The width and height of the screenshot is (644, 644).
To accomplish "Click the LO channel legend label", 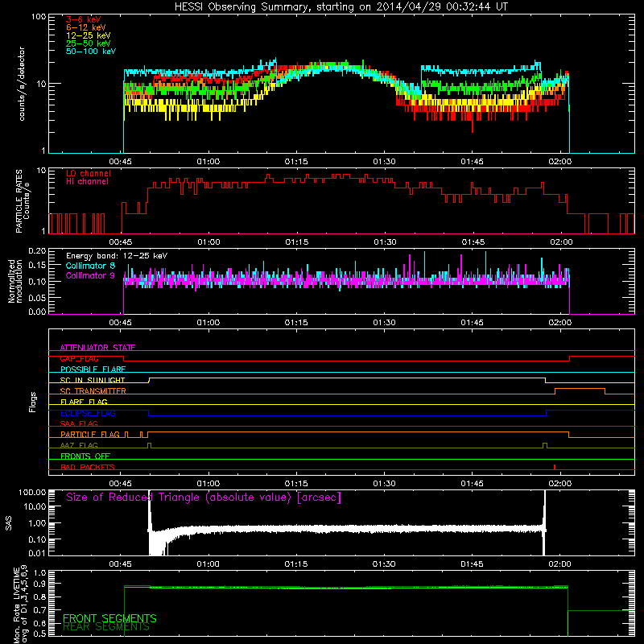I will coord(88,173).
